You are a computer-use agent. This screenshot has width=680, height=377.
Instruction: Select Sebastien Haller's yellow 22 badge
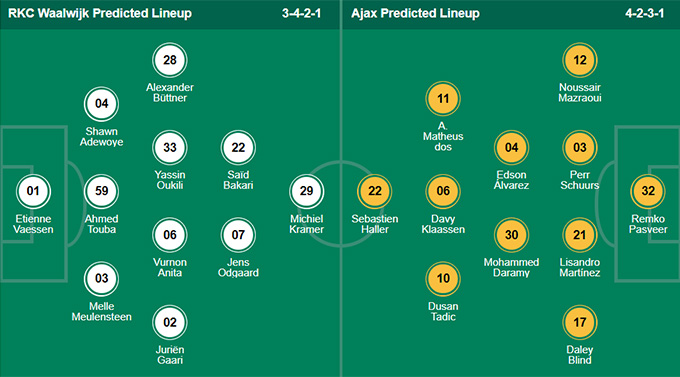(x=375, y=191)
